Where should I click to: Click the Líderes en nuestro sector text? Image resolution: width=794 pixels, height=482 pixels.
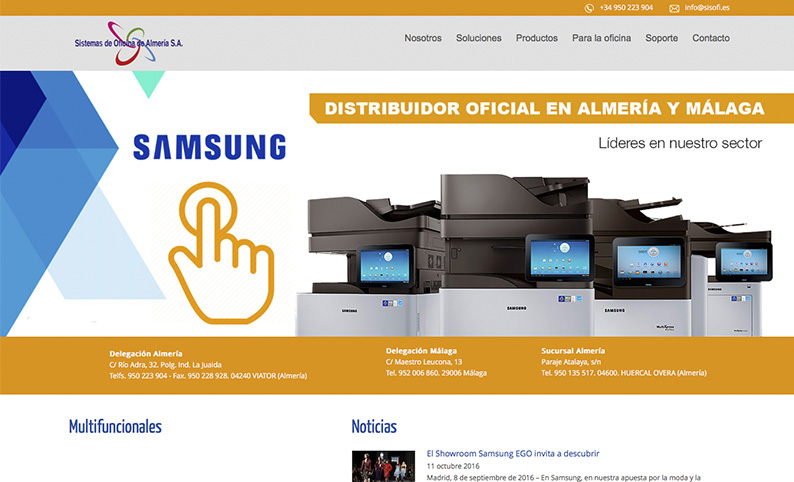pos(680,143)
